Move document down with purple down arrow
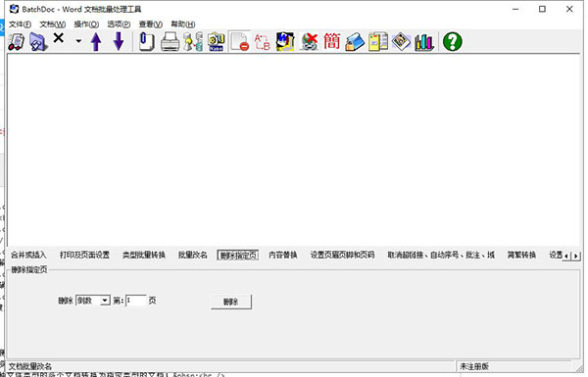Image resolution: width=588 pixels, height=377 pixels. tap(119, 41)
